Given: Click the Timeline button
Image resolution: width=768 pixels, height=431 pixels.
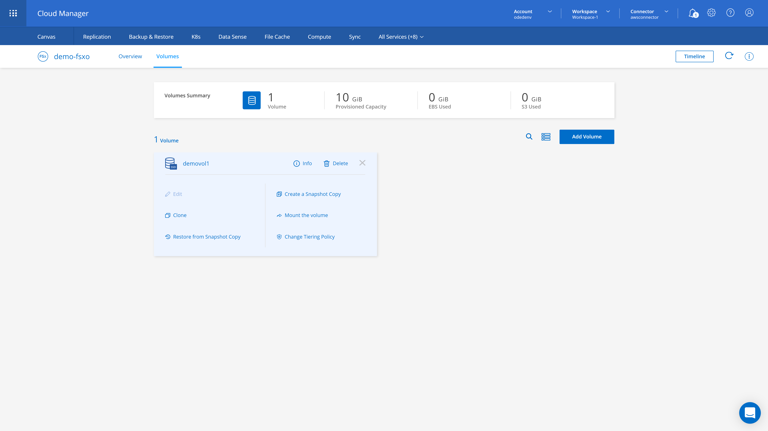Looking at the screenshot, I should (694, 56).
